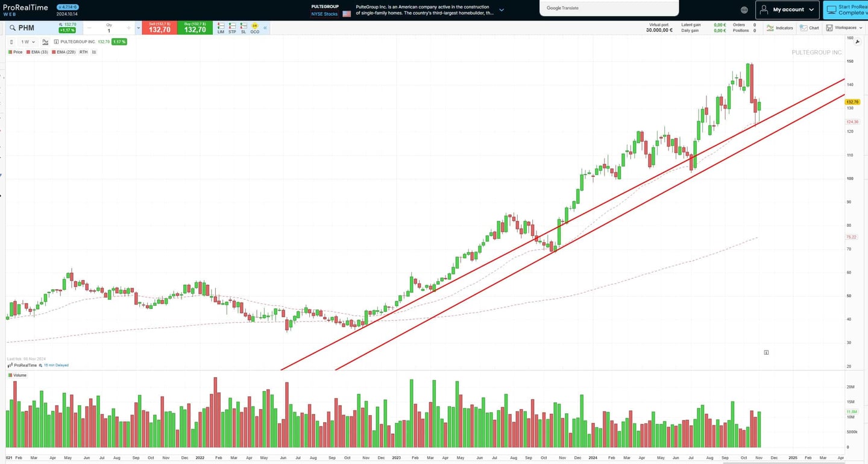Screen dimensions: 868x464
Task: Click the LIM limit order icon
Action: 221,28
